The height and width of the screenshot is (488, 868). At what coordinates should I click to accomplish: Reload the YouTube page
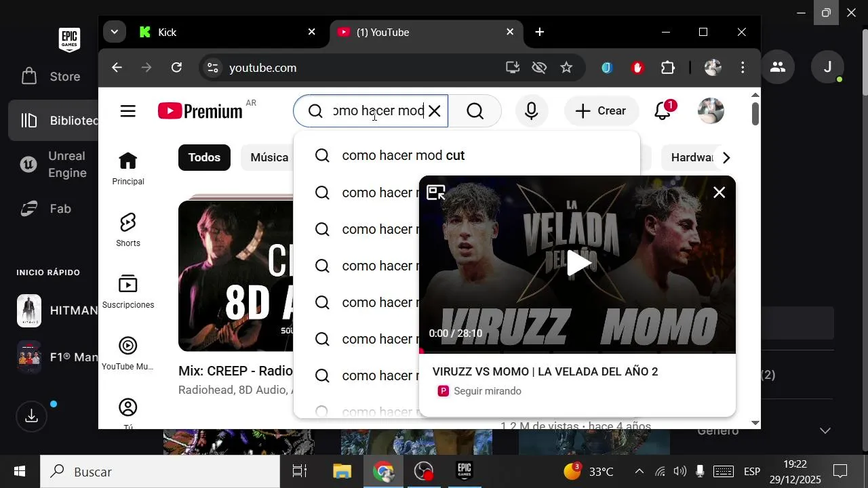176,68
